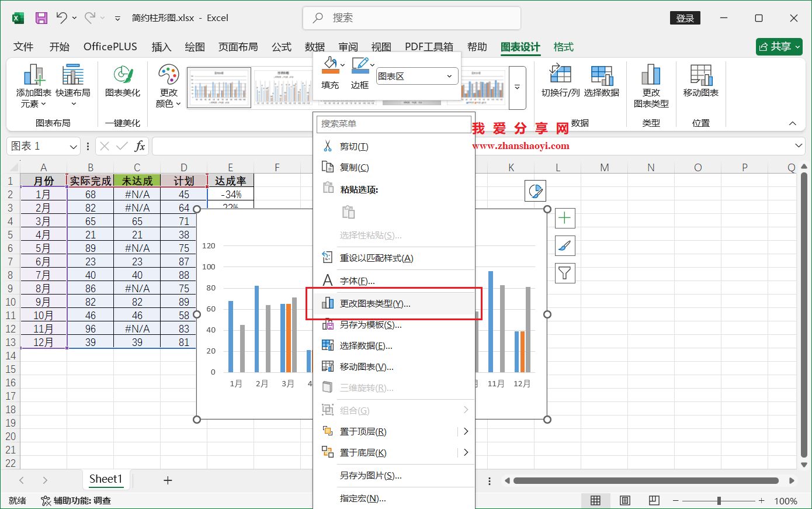The width and height of the screenshot is (812, 509).
Task: Open the chart filter funnel button
Action: coord(564,273)
